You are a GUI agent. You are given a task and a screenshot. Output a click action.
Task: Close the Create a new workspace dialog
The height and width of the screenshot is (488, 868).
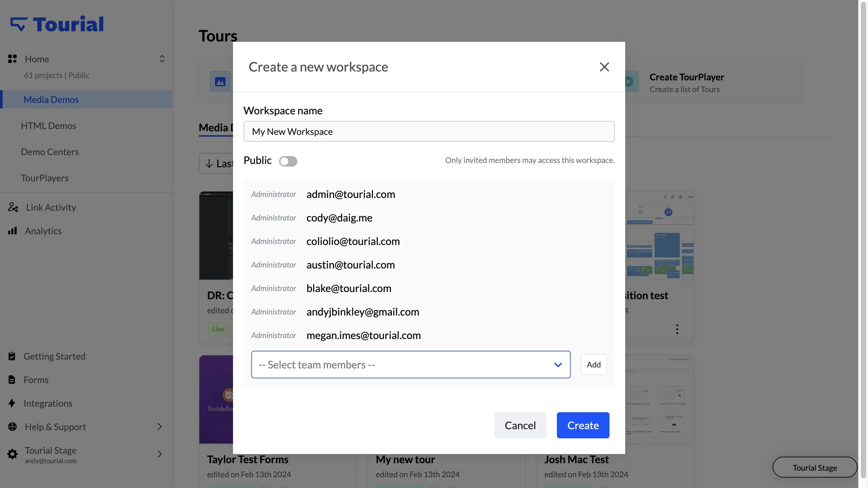click(604, 67)
